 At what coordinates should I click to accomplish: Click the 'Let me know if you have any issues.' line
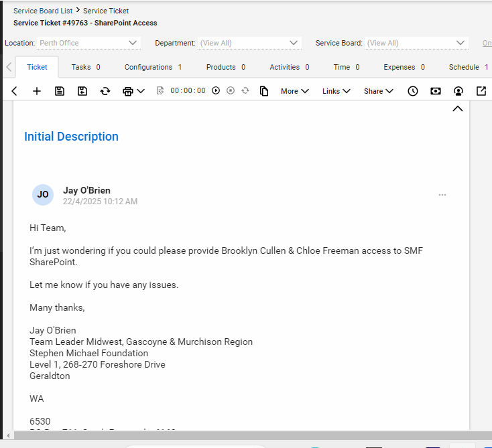pos(104,285)
